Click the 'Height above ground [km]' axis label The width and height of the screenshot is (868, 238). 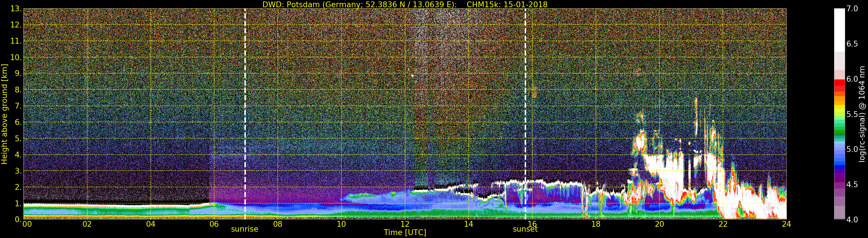[x=4, y=114]
